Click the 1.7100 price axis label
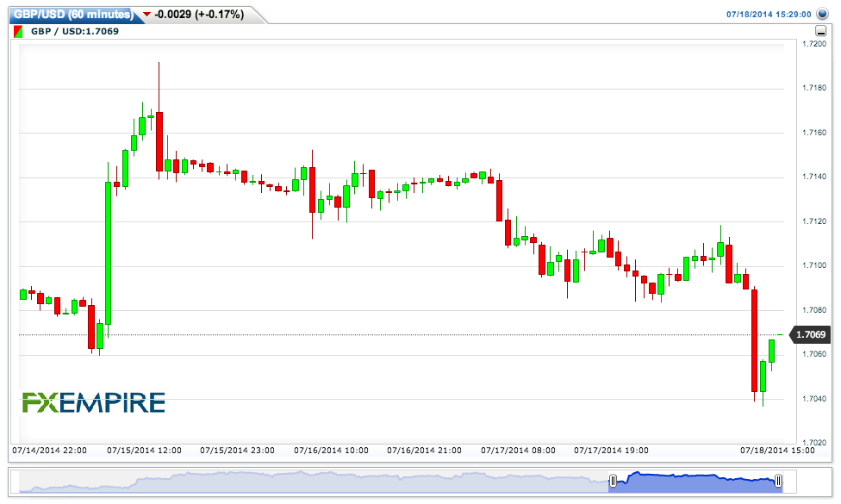Screen dimensions: 841x504 [813, 265]
